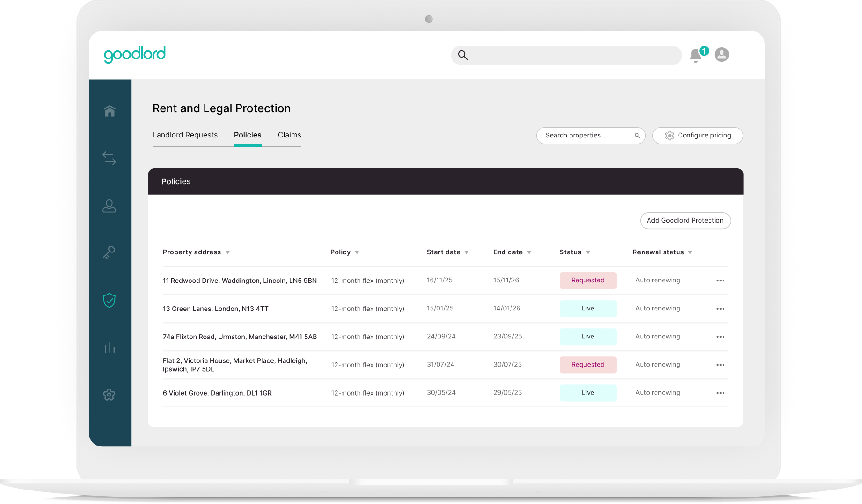Click the Requested status badge for 11 Redwood Drive
Screen dimensions: 862x504
588,280
